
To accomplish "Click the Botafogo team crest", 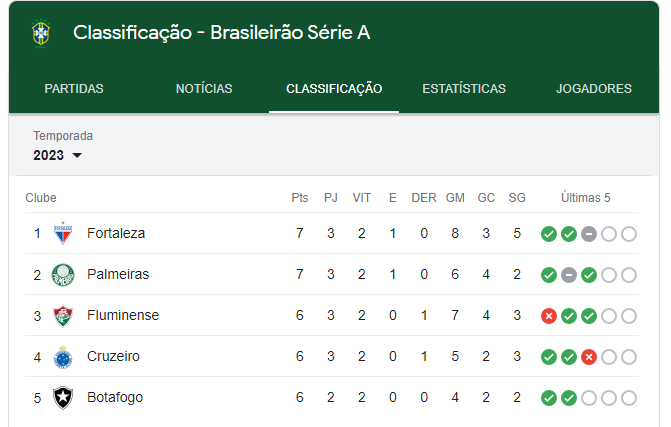I will pyautogui.click(x=63, y=398).
